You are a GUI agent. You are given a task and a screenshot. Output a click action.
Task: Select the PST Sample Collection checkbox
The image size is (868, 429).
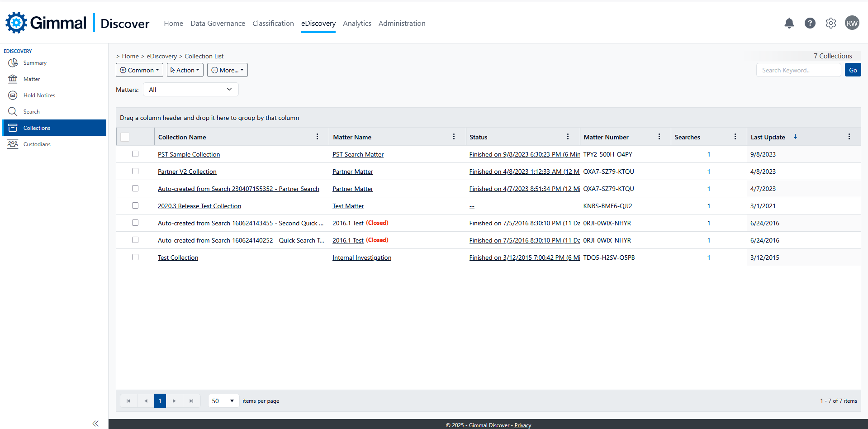(135, 154)
